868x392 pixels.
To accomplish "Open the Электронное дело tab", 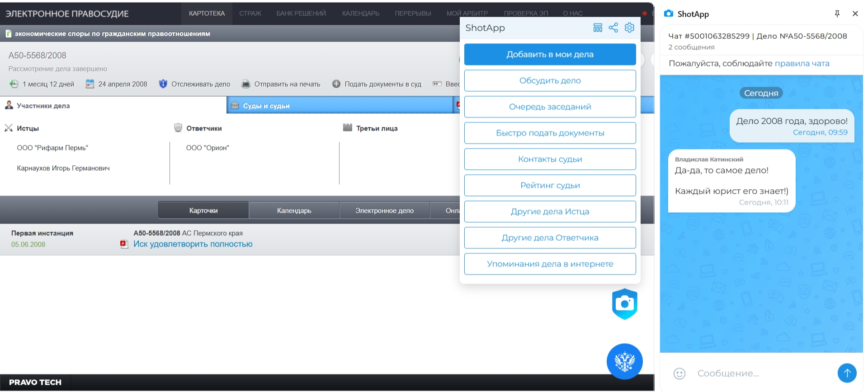I will pos(384,210).
